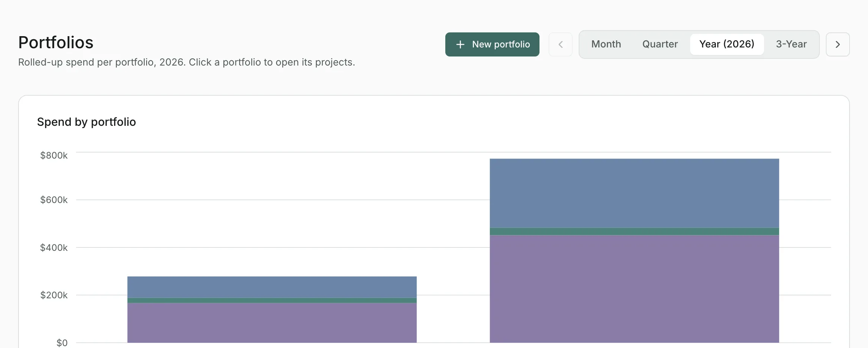Click the green segment of the shorter bar

click(272, 301)
